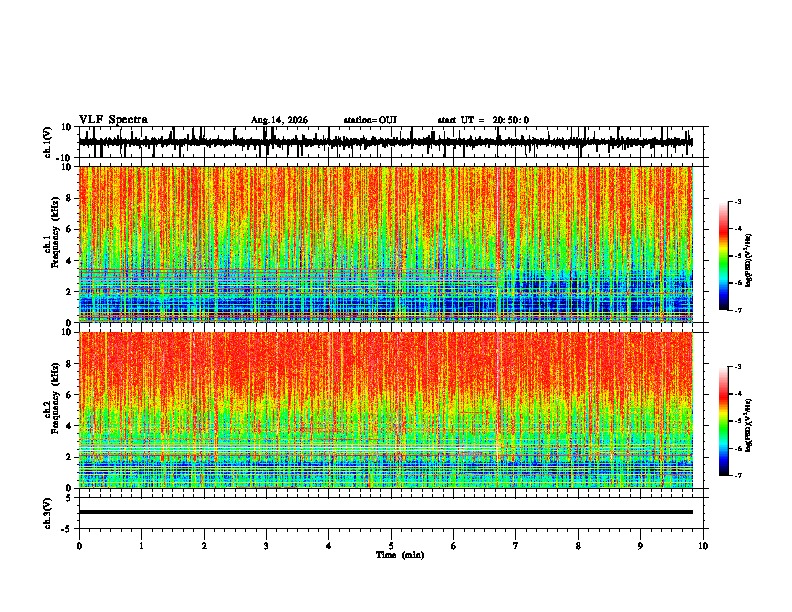Click the "5" tick on the time axis
Image resolution: width=792 pixels, height=612 pixels.
[x=391, y=546]
